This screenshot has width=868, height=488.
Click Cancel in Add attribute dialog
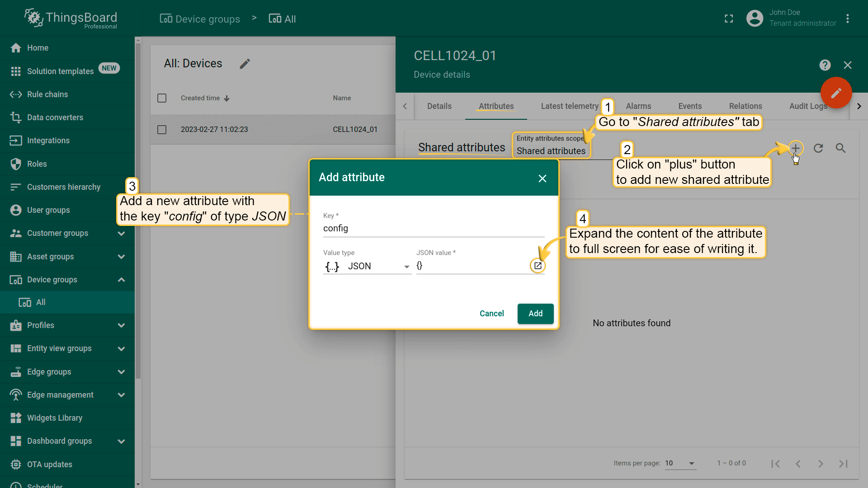491,314
